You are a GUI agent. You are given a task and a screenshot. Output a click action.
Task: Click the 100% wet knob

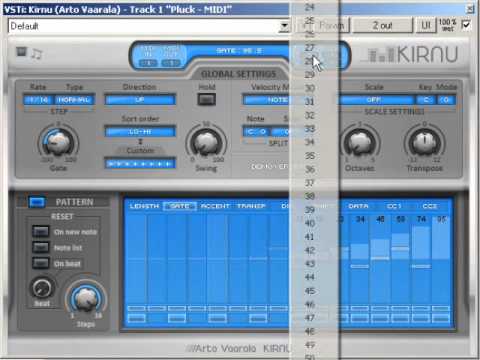click(x=447, y=25)
